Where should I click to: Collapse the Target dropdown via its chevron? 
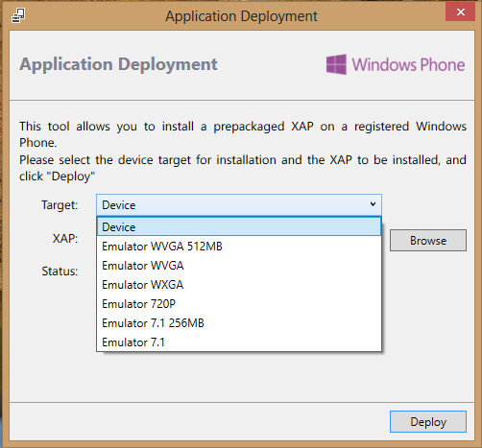[x=373, y=204]
